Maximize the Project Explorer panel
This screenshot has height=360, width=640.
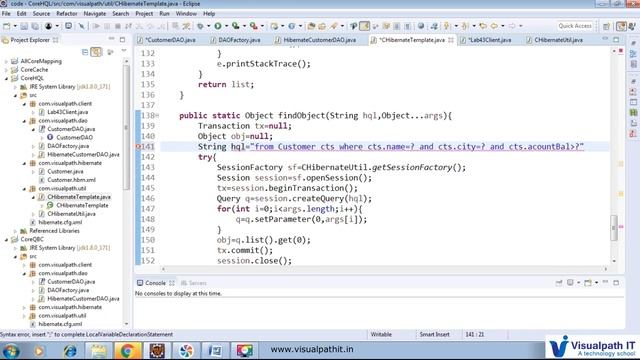[x=122, y=40]
